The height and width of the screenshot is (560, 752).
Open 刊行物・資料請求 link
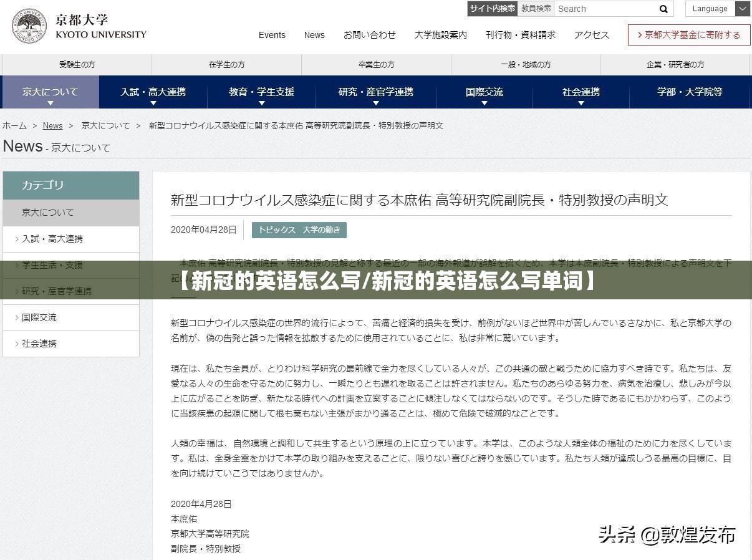click(521, 35)
